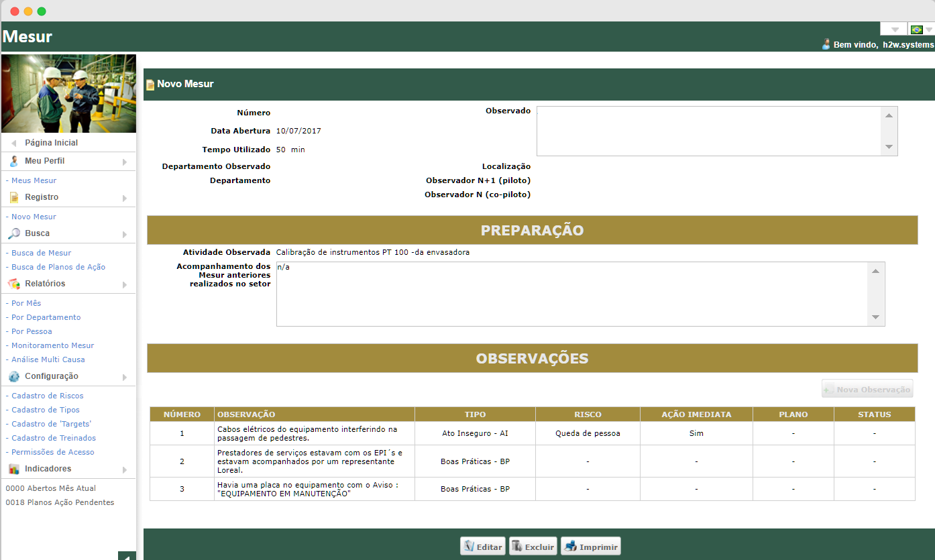935x560 pixels.
Task: Select Cadastro de Riscos menu item
Action: (48, 396)
